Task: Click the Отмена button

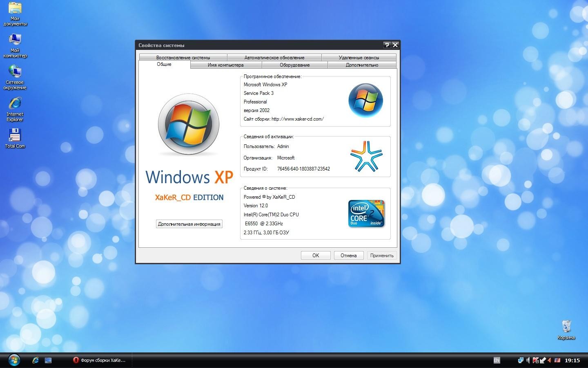Action: click(x=349, y=255)
